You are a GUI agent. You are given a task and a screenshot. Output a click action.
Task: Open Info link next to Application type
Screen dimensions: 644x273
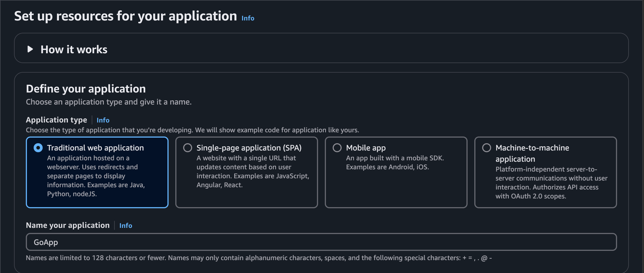103,120
